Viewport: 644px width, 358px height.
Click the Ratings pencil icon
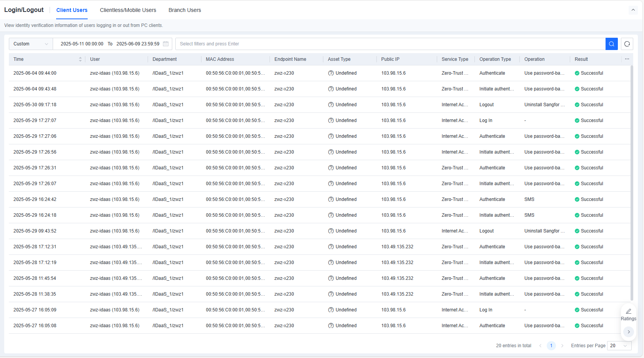pos(629,311)
